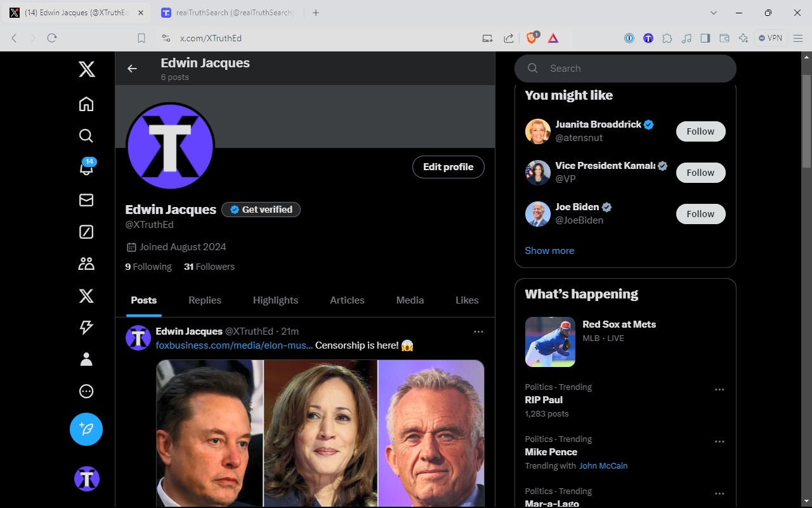812x508 pixels.
Task: Open Notifications bell with 14 badge
Action: click(x=86, y=168)
